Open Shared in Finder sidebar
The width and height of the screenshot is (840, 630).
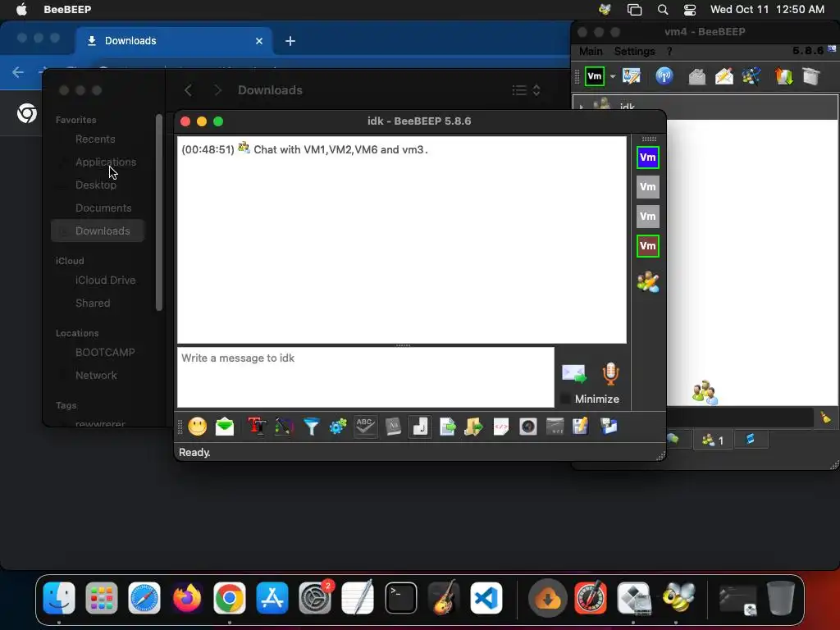click(x=93, y=304)
